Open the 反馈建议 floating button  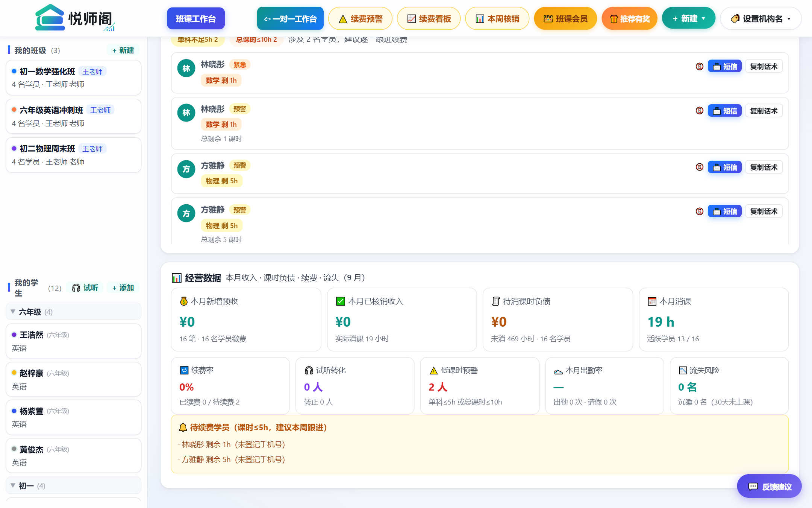pyautogui.click(x=770, y=487)
